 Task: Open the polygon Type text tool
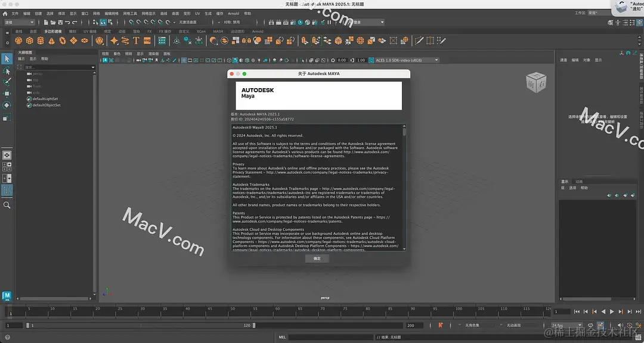[137, 40]
